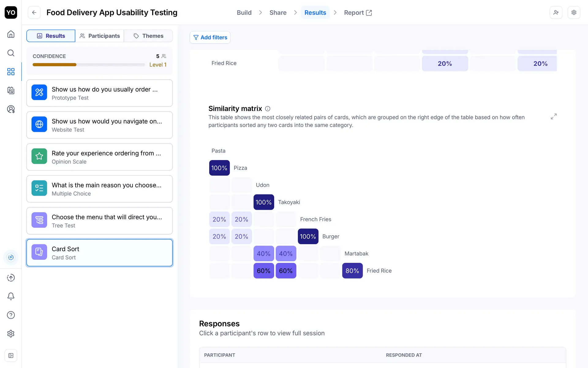Click the Confidence level progress bar
This screenshot has height=368, width=588.
click(89, 65)
